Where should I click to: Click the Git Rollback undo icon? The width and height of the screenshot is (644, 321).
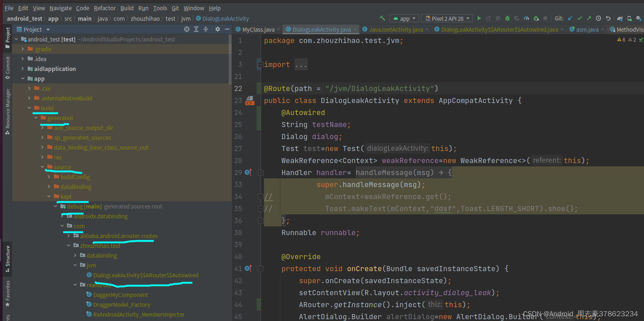608,18
